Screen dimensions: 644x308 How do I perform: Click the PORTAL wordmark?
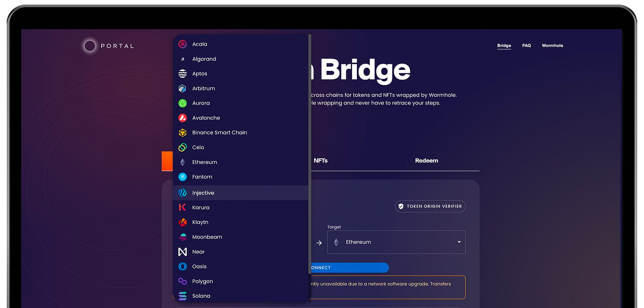pyautogui.click(x=117, y=46)
